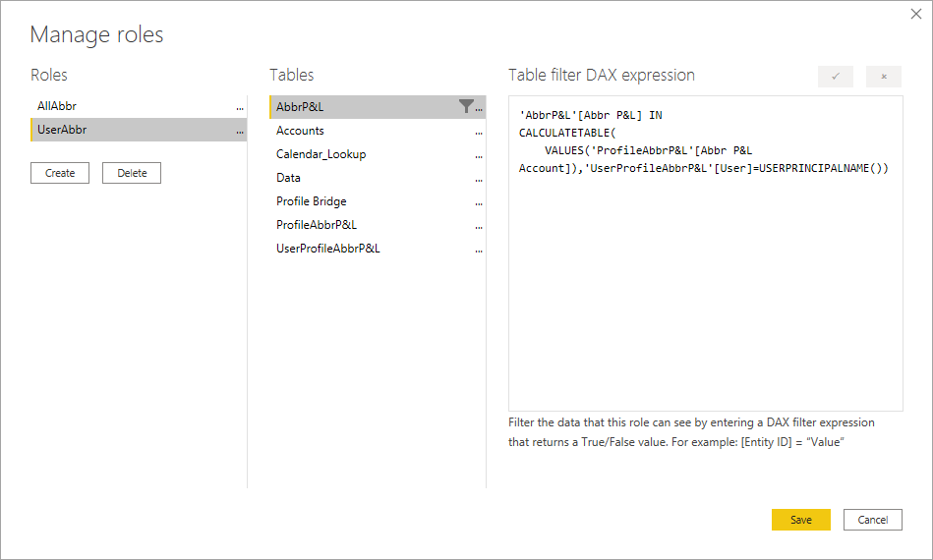Select the UserProfileAbbrP&L table
This screenshot has width=933, height=560.
pyautogui.click(x=378, y=249)
